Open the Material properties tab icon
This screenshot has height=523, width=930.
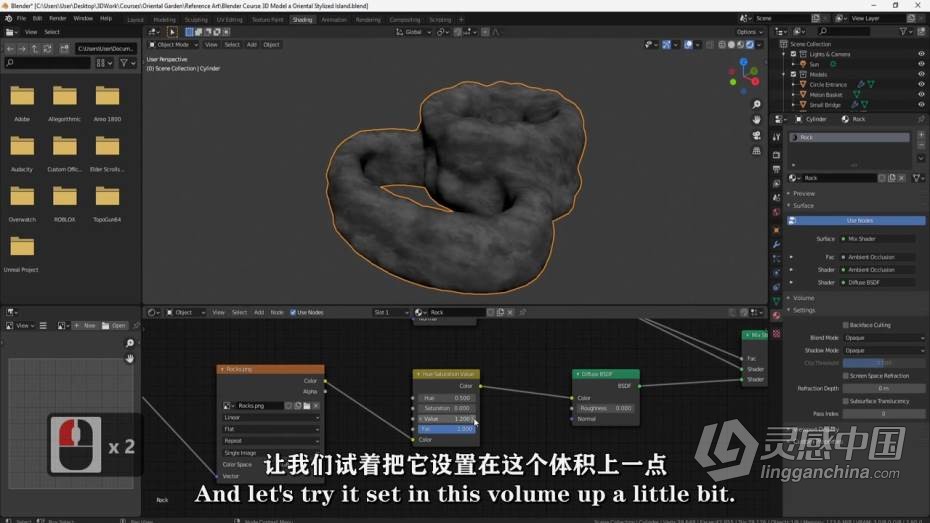[776, 315]
